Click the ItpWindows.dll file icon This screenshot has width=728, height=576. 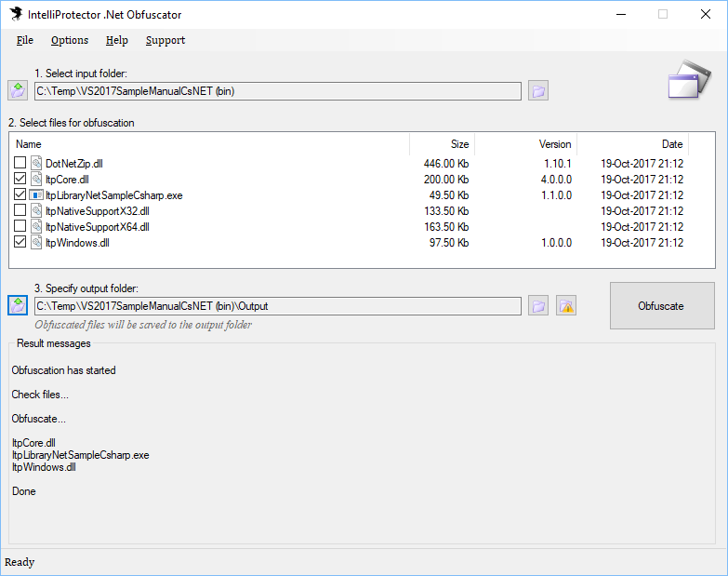tap(36, 242)
